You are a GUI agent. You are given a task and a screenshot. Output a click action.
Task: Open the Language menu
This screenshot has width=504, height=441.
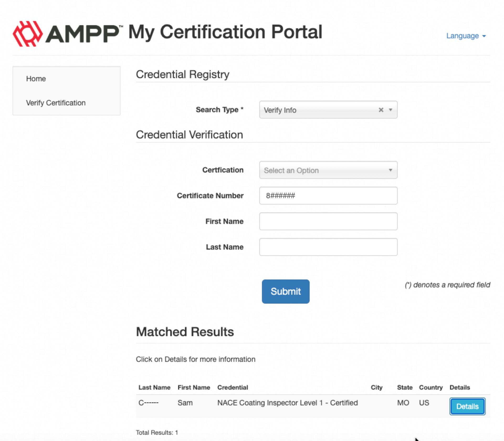pos(463,36)
